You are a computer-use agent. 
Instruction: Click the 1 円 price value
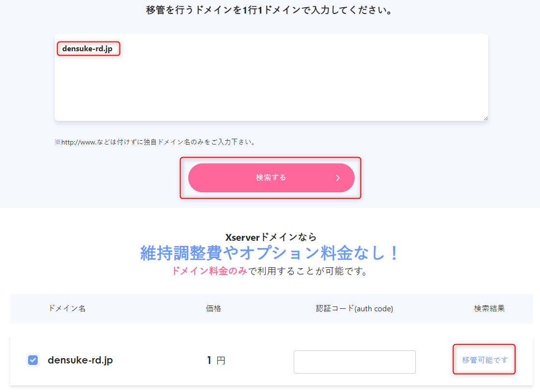pyautogui.click(x=216, y=361)
